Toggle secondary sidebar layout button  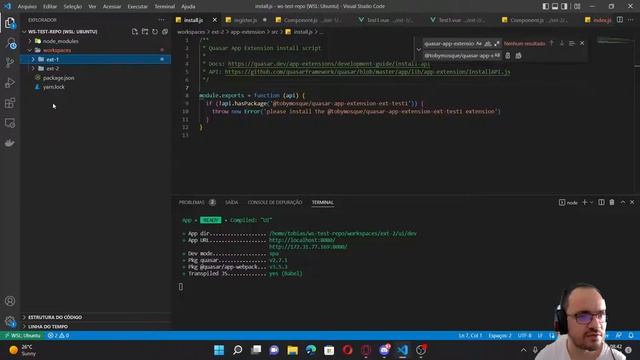point(564,7)
